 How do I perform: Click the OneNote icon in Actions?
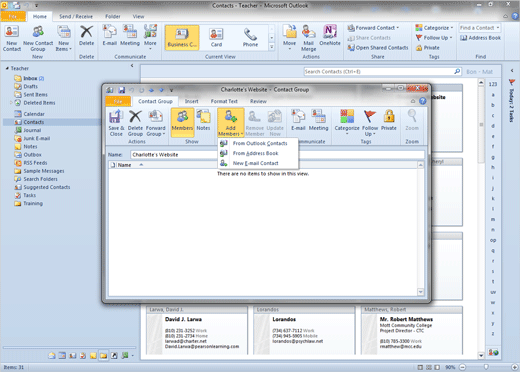point(330,35)
